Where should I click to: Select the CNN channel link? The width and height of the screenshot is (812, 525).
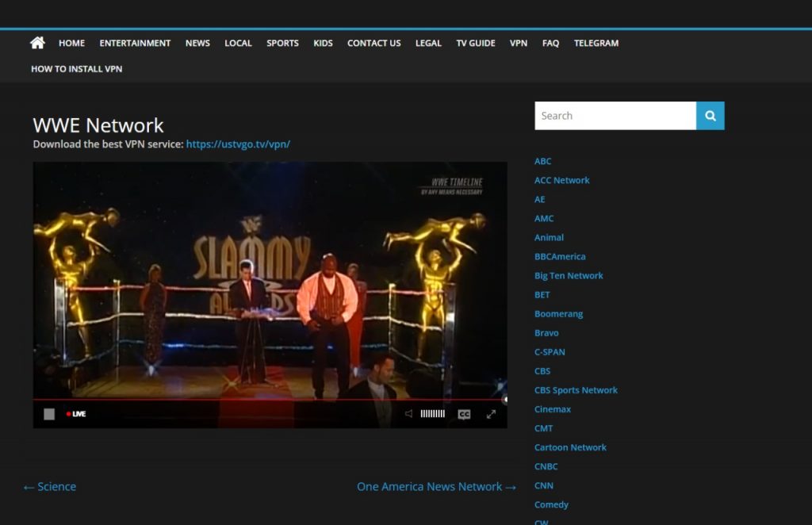[544, 485]
